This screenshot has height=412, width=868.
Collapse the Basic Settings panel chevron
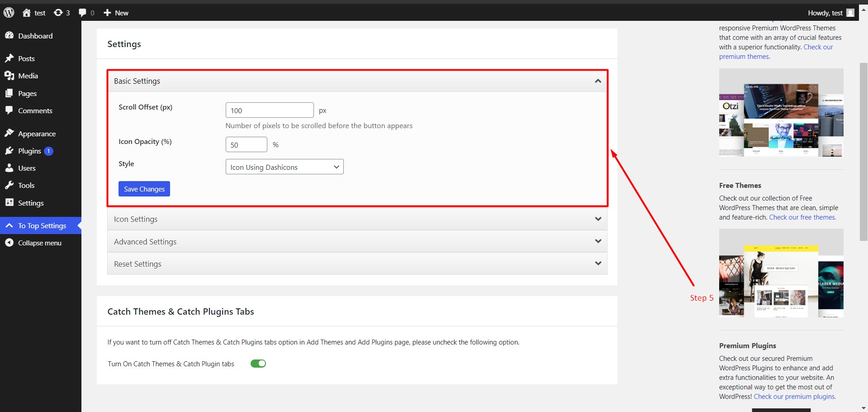tap(598, 81)
